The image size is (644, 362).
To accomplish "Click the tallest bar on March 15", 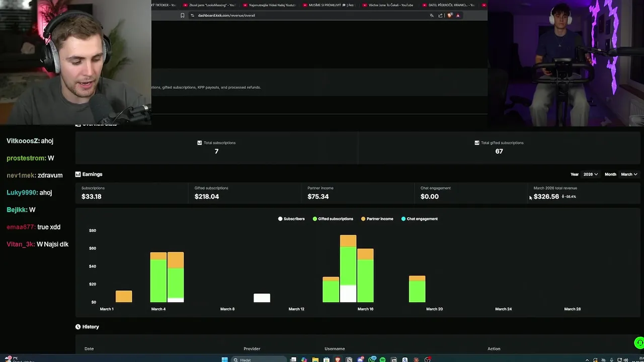I will (348, 268).
